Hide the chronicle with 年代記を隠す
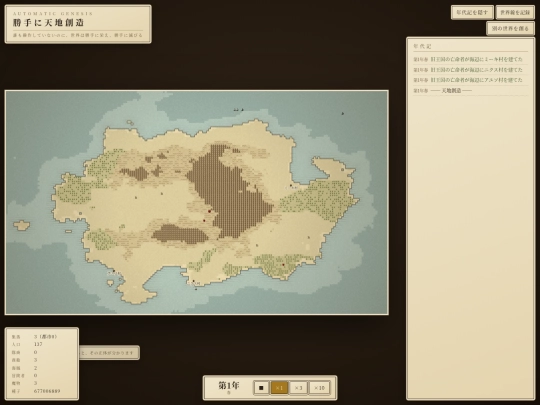 [472, 12]
